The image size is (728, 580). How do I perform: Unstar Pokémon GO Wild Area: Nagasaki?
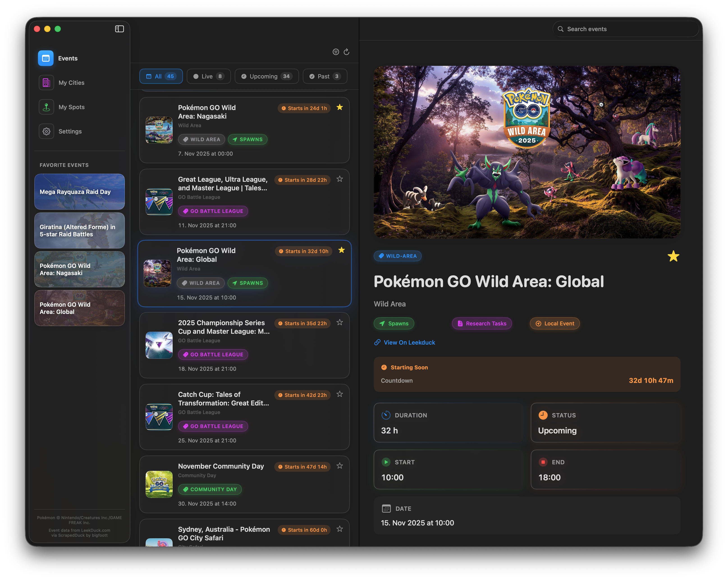coord(339,107)
